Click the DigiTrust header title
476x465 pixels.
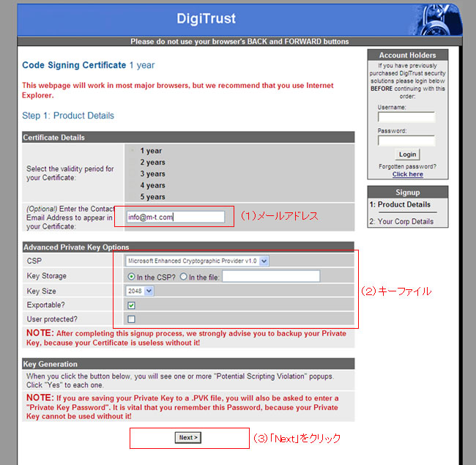tap(206, 18)
